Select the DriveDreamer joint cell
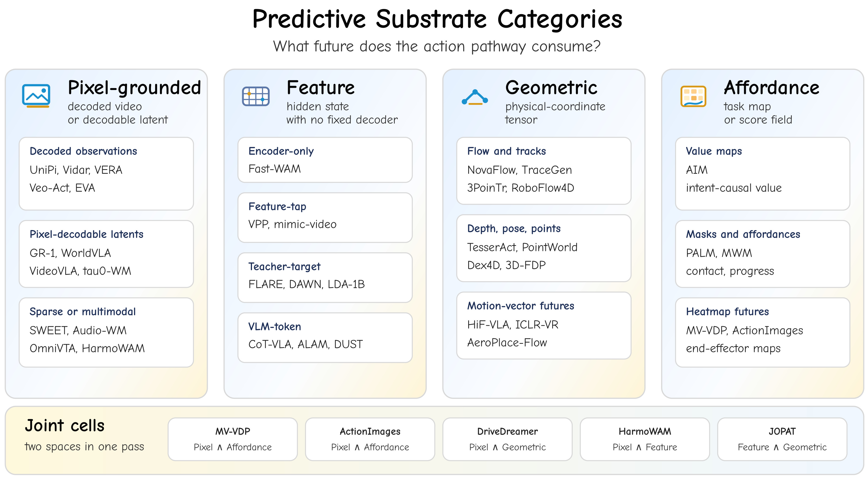 tap(507, 439)
